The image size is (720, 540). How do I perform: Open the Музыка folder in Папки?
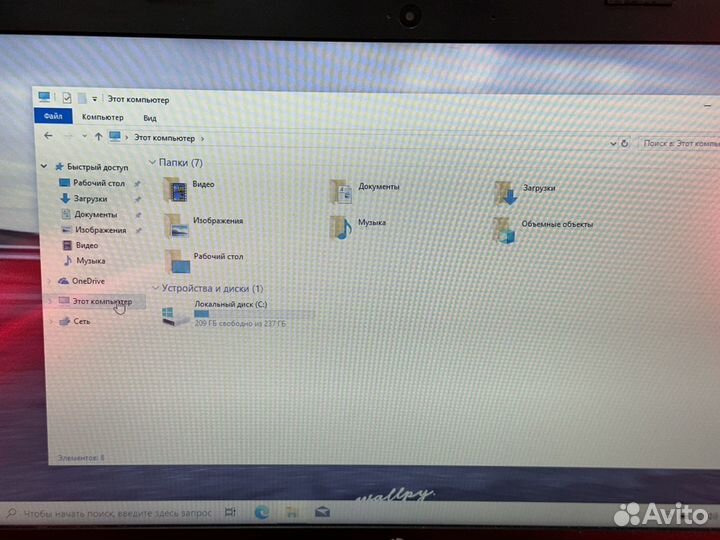pos(358,227)
